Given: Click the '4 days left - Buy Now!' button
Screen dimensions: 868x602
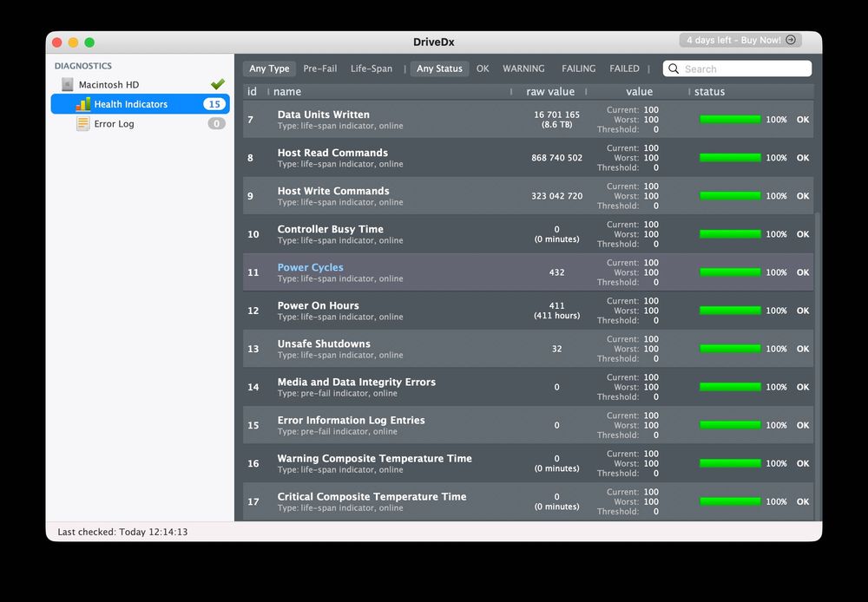Looking at the screenshot, I should [740, 40].
